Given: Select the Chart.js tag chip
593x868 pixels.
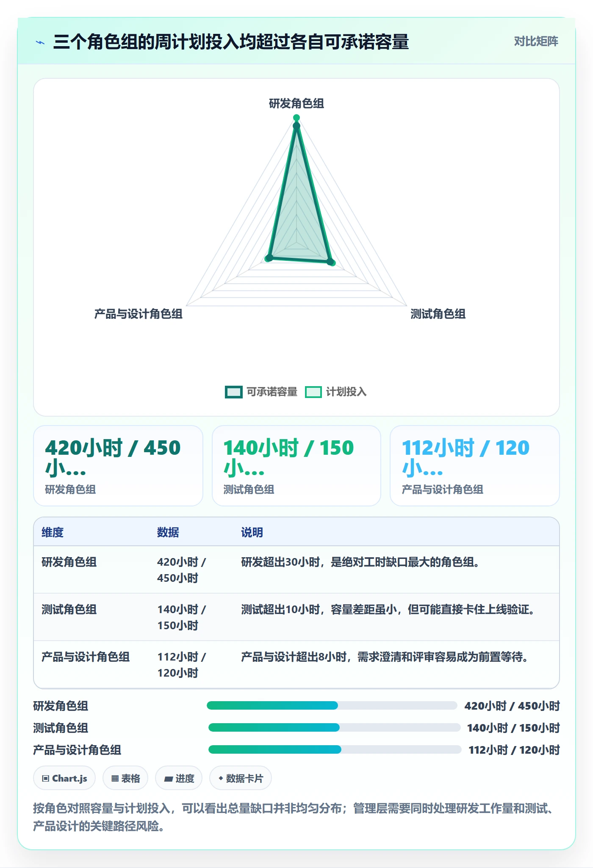Looking at the screenshot, I should pyautogui.click(x=64, y=778).
